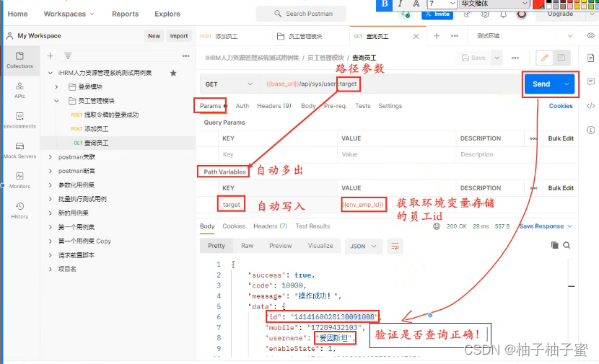Select Pretty response view
599x364 pixels.
tap(217, 246)
